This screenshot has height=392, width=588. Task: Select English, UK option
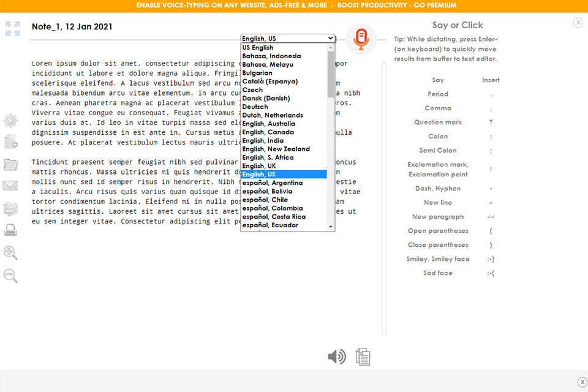pos(284,166)
